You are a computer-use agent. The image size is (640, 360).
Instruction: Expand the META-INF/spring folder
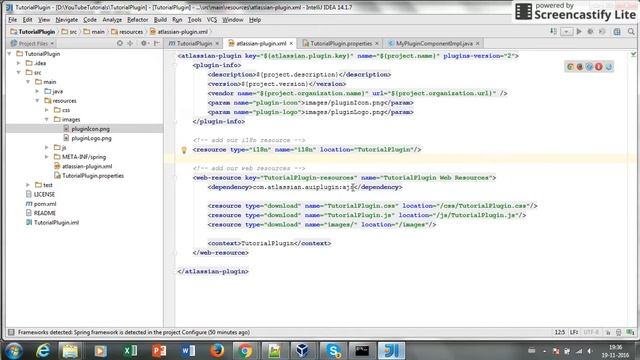(47, 157)
